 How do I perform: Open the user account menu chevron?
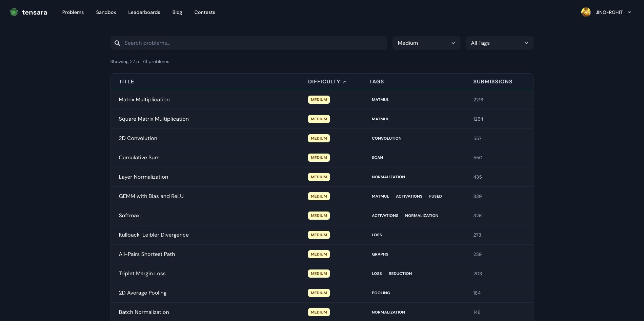[x=629, y=12]
